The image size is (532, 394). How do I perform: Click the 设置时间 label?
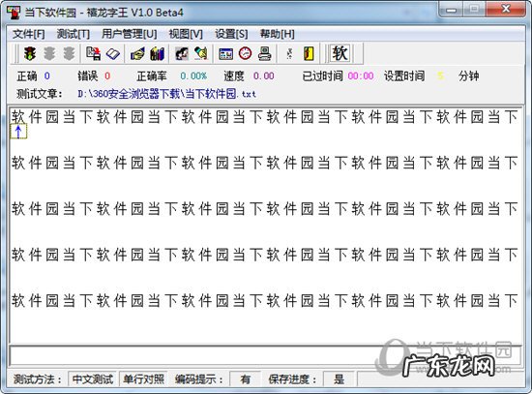[404, 76]
